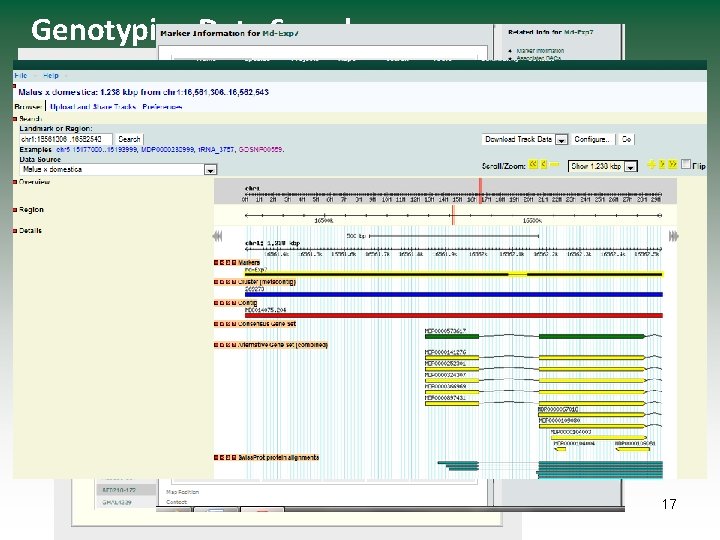Zoom in with yellow plus icon

click(x=651, y=164)
